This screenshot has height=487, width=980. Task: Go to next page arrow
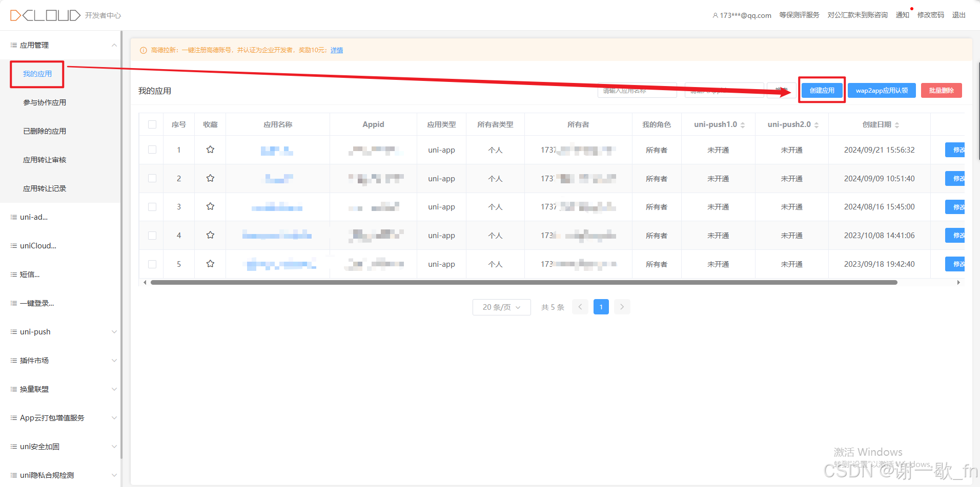[x=622, y=307]
